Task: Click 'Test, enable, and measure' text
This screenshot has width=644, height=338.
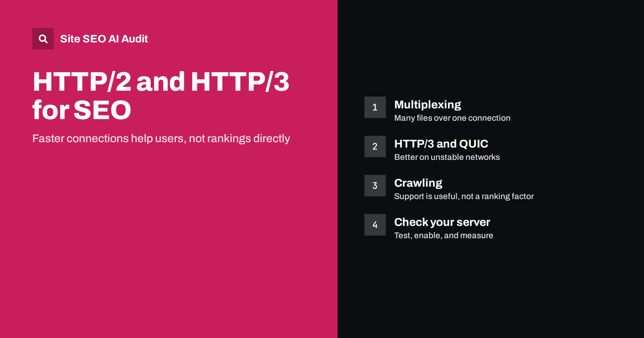Action: (x=444, y=236)
